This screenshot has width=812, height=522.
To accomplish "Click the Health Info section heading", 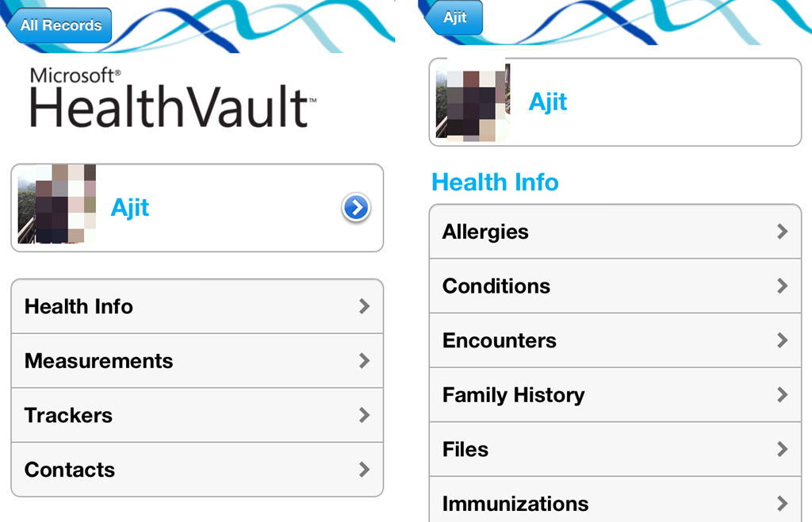I will 495,182.
